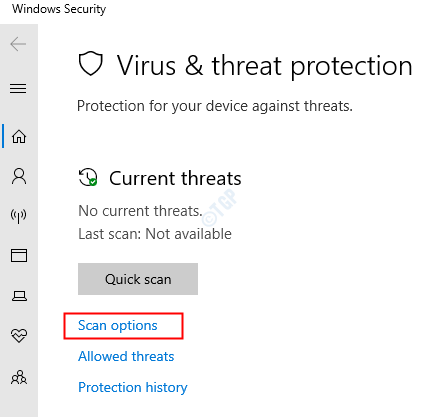Click the Windows Security window title
Image resolution: width=438 pixels, height=417 pixels.
point(59,9)
